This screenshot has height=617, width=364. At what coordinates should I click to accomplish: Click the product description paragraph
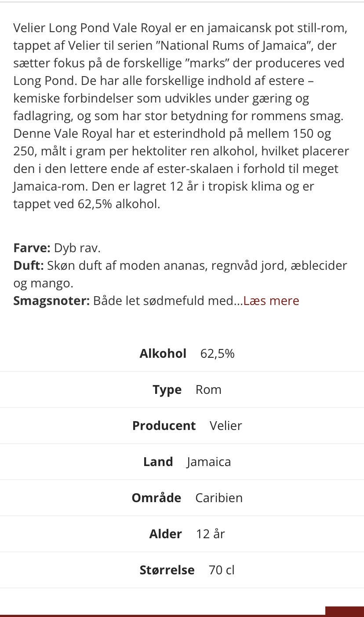[x=181, y=116]
